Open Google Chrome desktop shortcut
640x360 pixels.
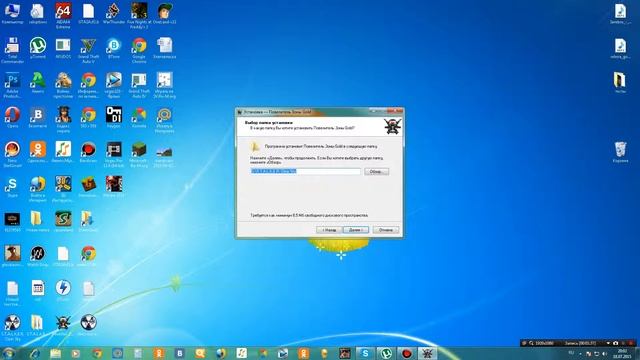(x=139, y=50)
